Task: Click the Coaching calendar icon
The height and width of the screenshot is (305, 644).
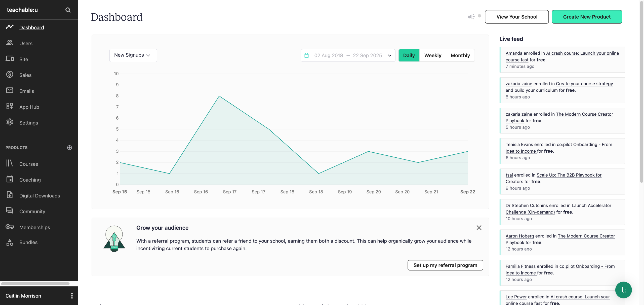Action: point(10,179)
